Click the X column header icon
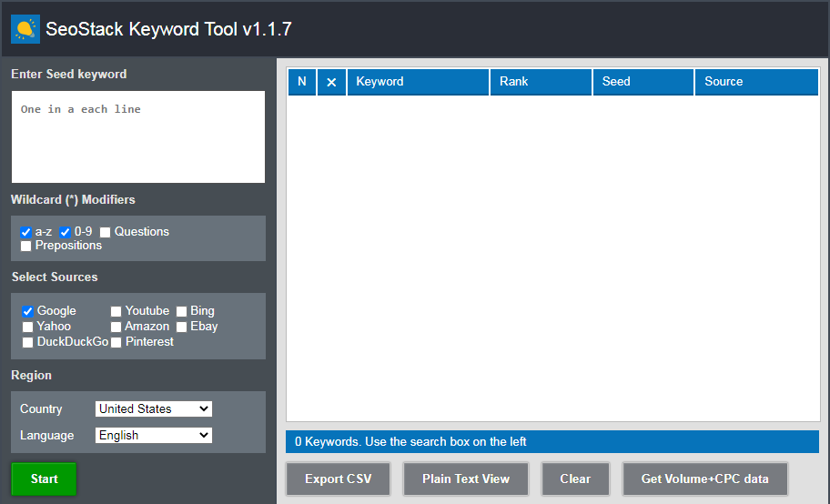This screenshot has width=830, height=504. click(x=331, y=82)
